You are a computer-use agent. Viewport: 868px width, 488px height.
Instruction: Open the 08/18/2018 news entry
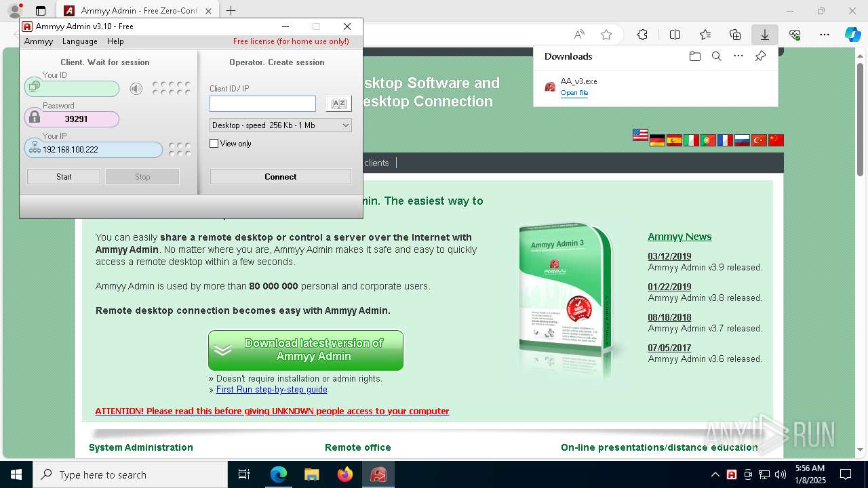(x=669, y=317)
